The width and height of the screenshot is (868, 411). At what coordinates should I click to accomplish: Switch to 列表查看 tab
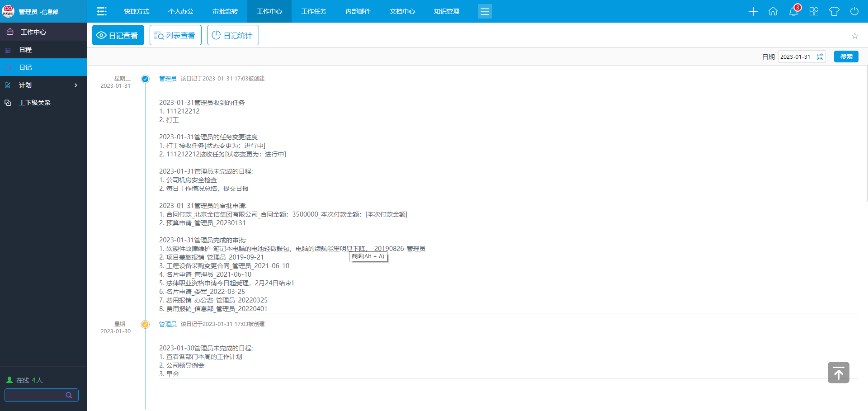(175, 35)
